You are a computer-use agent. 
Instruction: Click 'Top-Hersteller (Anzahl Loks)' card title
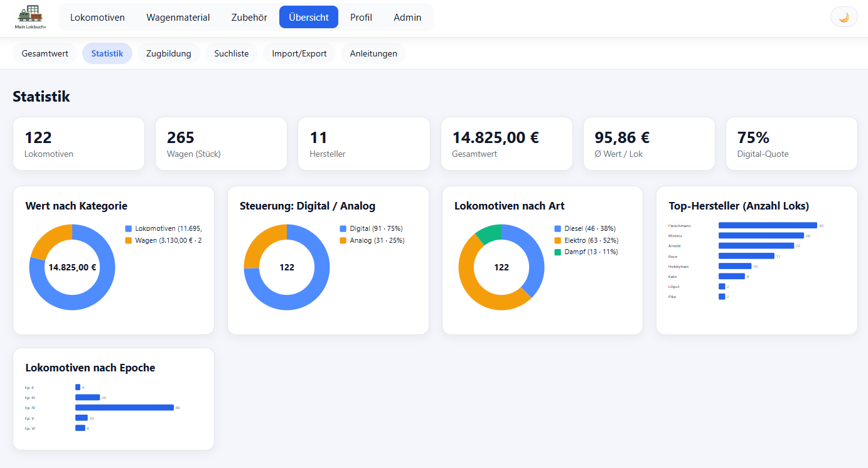tap(739, 206)
